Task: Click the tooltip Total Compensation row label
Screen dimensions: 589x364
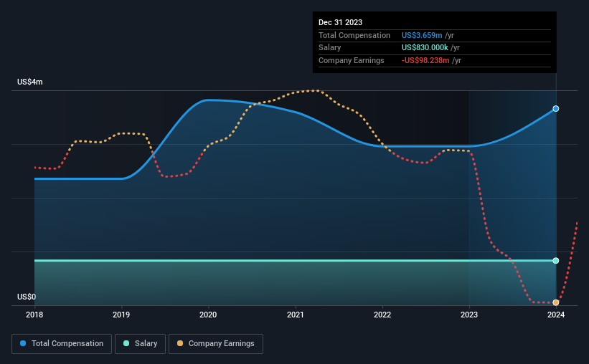Action: click(x=354, y=35)
